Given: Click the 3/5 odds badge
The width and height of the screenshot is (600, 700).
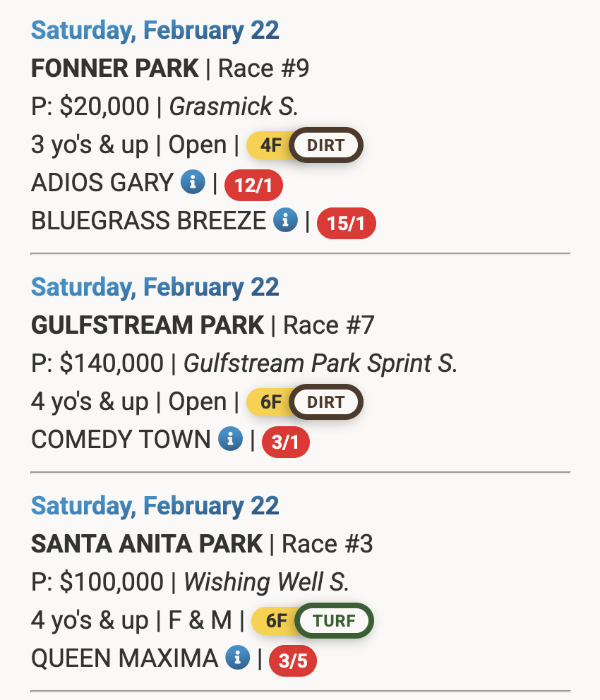Looking at the screenshot, I should [293, 660].
